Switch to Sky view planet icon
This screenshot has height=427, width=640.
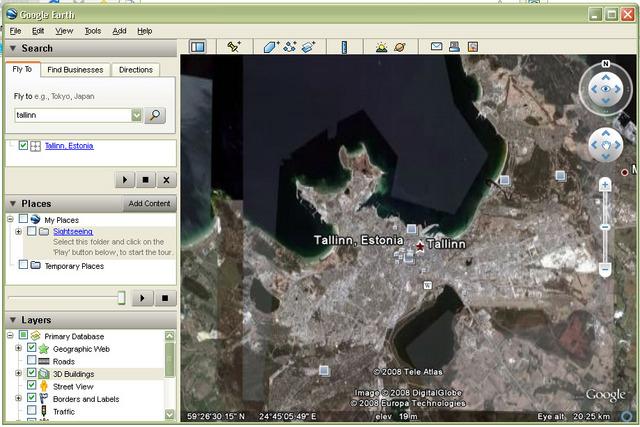click(x=400, y=47)
